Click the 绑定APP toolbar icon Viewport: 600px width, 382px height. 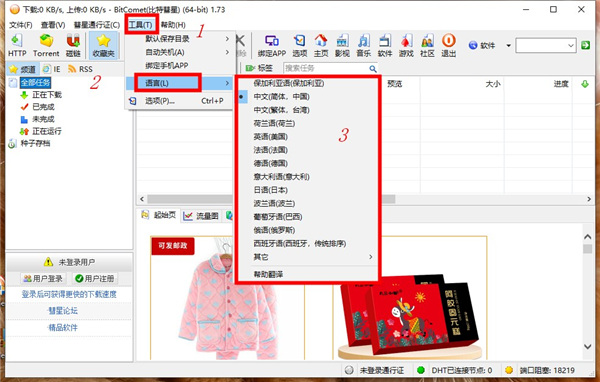[272, 45]
